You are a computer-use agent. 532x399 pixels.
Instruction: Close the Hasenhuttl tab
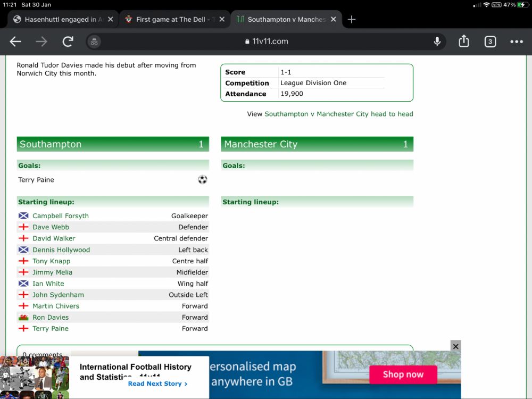[x=111, y=19]
